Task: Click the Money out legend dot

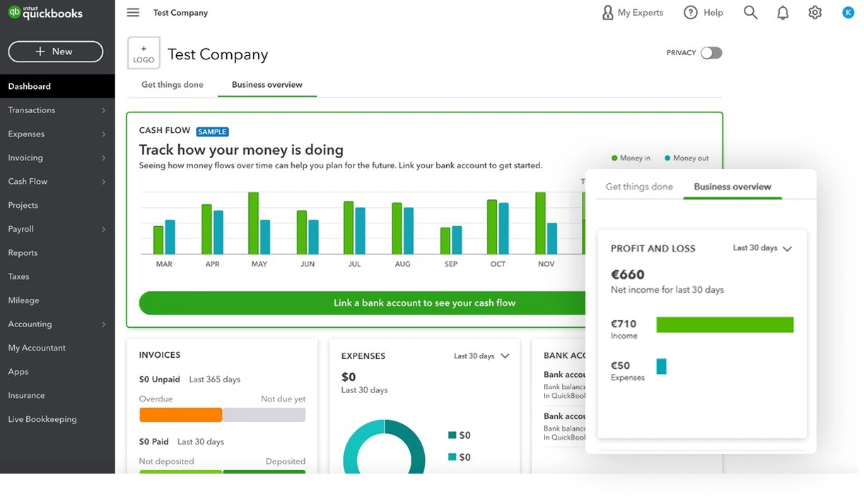Action: click(x=667, y=158)
